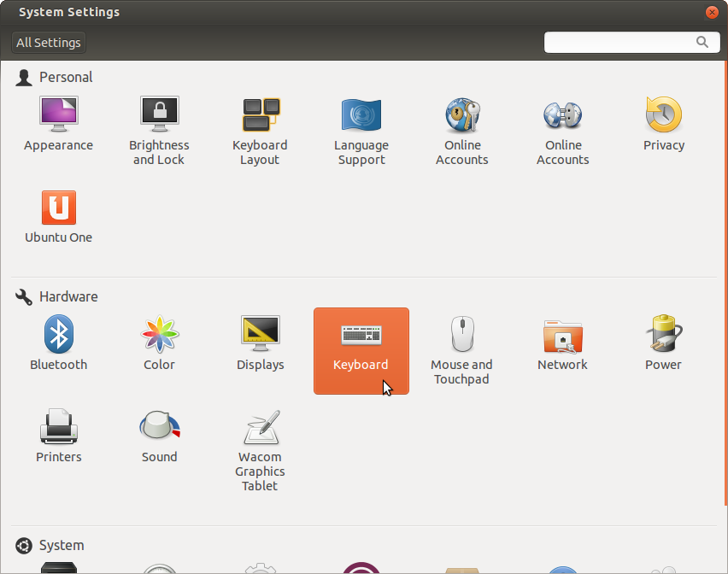The height and width of the screenshot is (574, 728).
Task: Open the Printers panel
Action: tap(58, 436)
